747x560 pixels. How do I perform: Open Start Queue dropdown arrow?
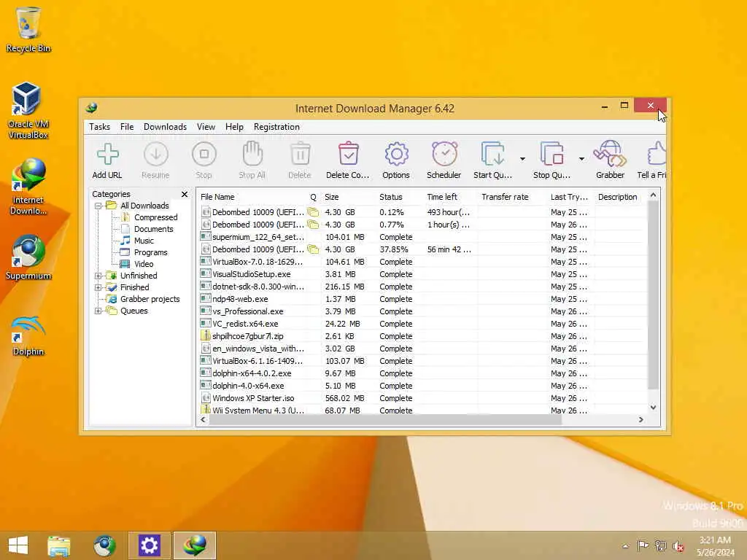pos(522,158)
